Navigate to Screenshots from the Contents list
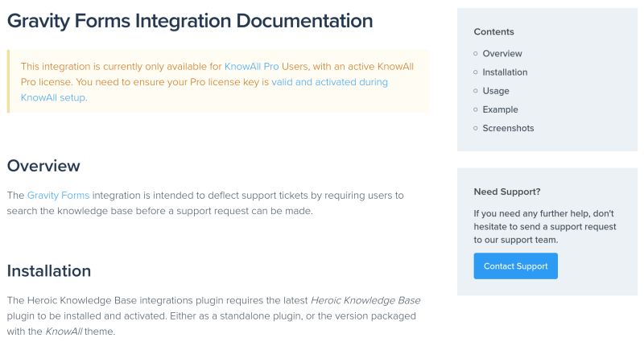Image resolution: width=644 pixels, height=342 pixels. coord(508,129)
